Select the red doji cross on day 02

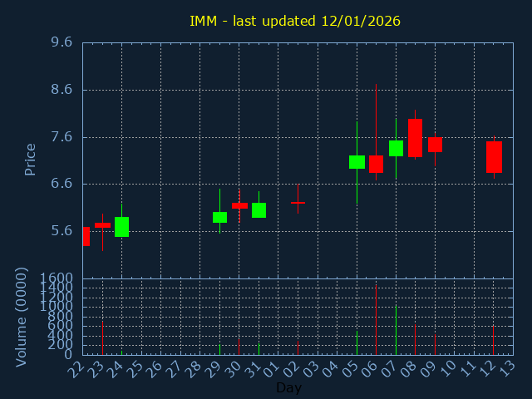point(298,202)
